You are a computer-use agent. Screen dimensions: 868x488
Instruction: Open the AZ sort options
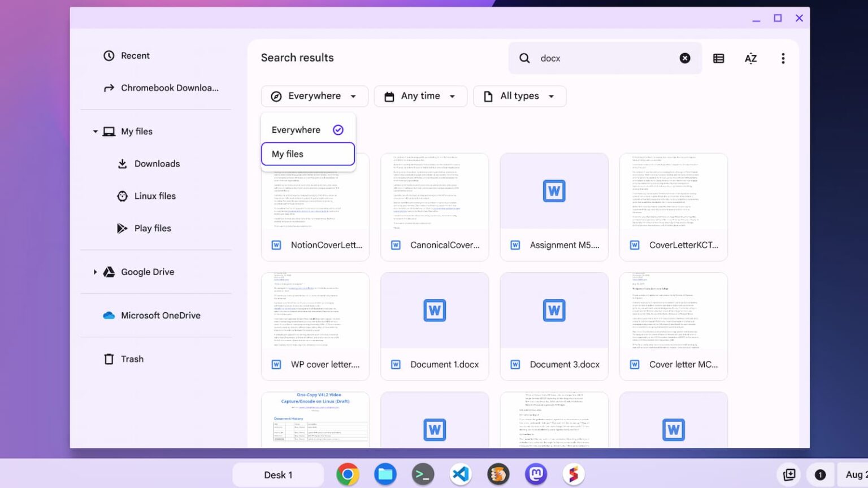[750, 58]
